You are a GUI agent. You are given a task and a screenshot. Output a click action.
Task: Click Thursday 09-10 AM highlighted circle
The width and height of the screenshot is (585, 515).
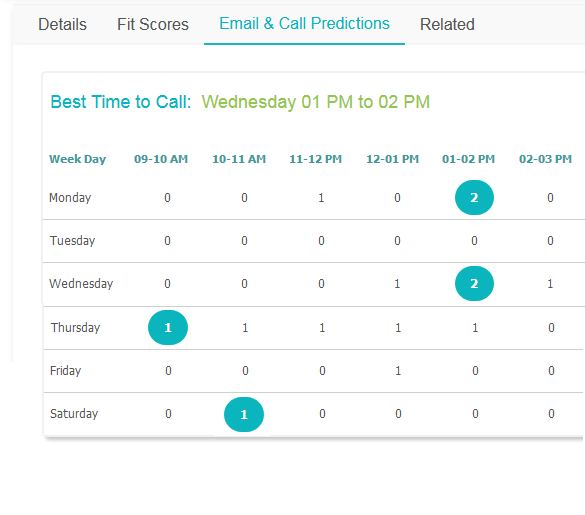coord(168,328)
